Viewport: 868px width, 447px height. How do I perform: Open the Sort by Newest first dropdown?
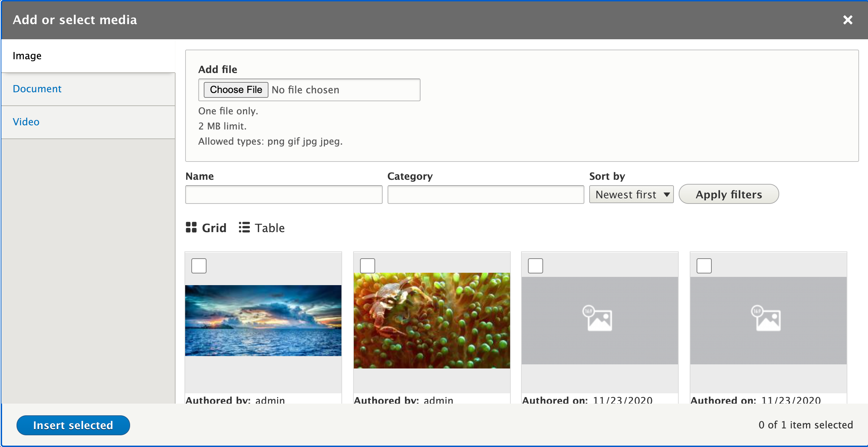pyautogui.click(x=625, y=195)
